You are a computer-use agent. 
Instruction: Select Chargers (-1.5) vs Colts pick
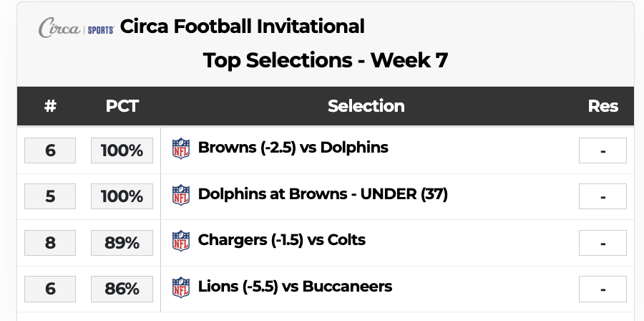(x=282, y=240)
